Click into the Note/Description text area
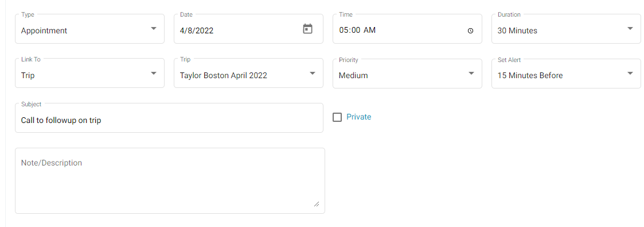The height and width of the screenshot is (227, 644). pyautogui.click(x=170, y=180)
